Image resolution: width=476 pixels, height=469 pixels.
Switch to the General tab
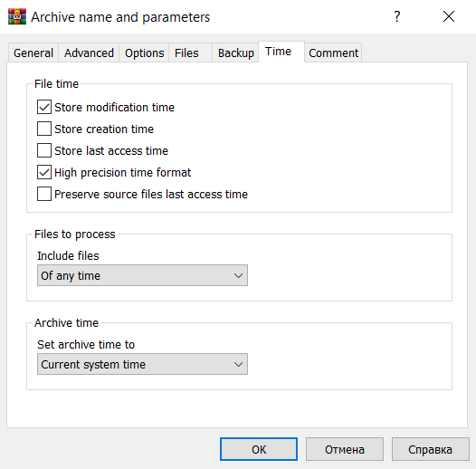33,53
